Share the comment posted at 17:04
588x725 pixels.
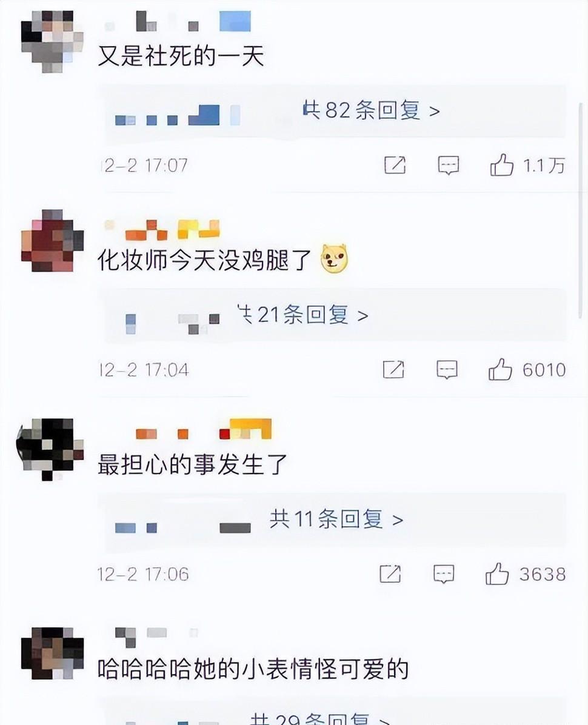pyautogui.click(x=393, y=369)
